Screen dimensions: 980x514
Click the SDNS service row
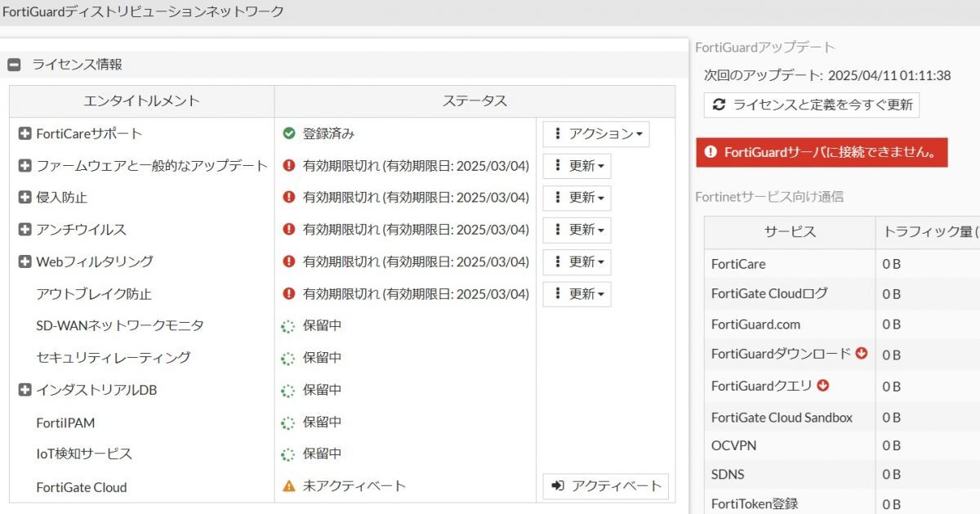pos(842,474)
